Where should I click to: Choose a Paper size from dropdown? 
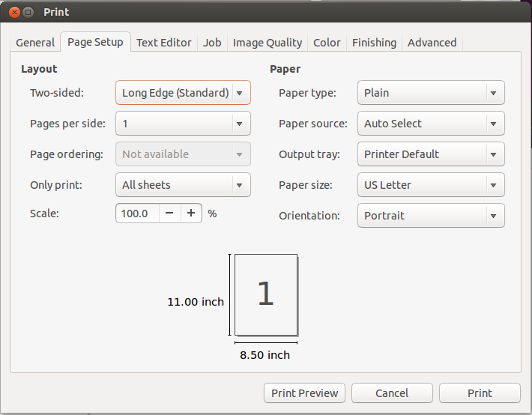(x=431, y=185)
